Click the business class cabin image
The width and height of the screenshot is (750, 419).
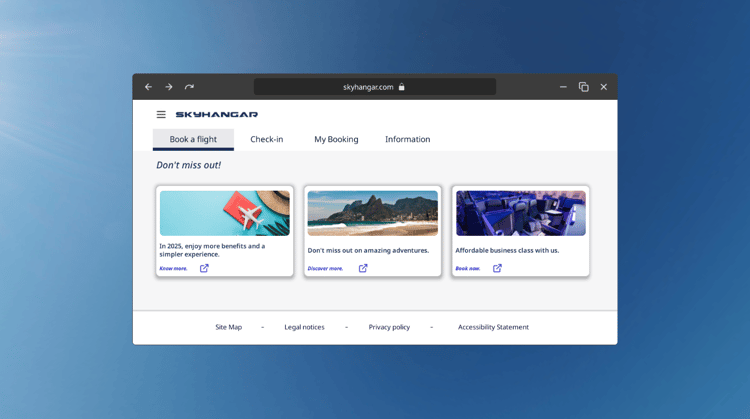coord(520,213)
